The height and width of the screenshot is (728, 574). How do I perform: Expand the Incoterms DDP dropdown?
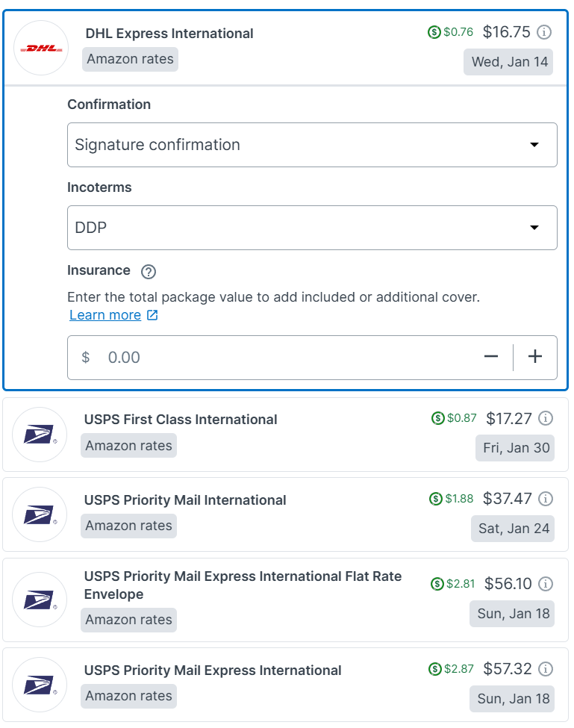[312, 228]
